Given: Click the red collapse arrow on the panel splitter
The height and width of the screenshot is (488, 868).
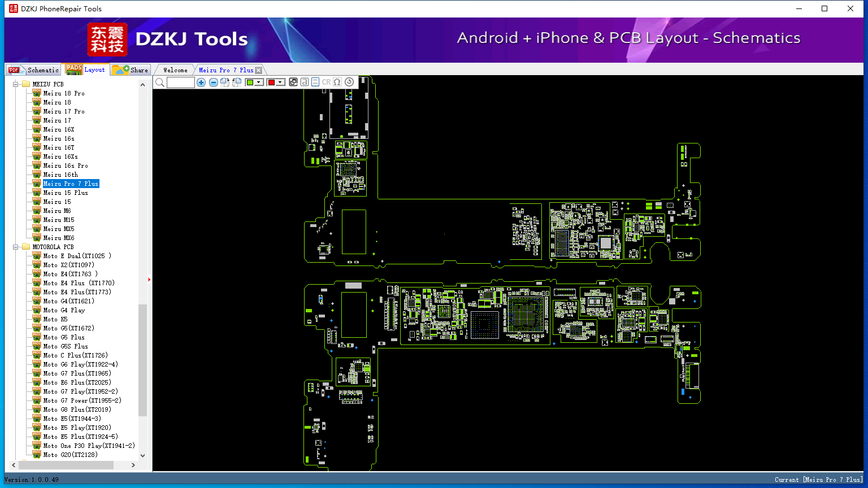Looking at the screenshot, I should click(x=149, y=279).
